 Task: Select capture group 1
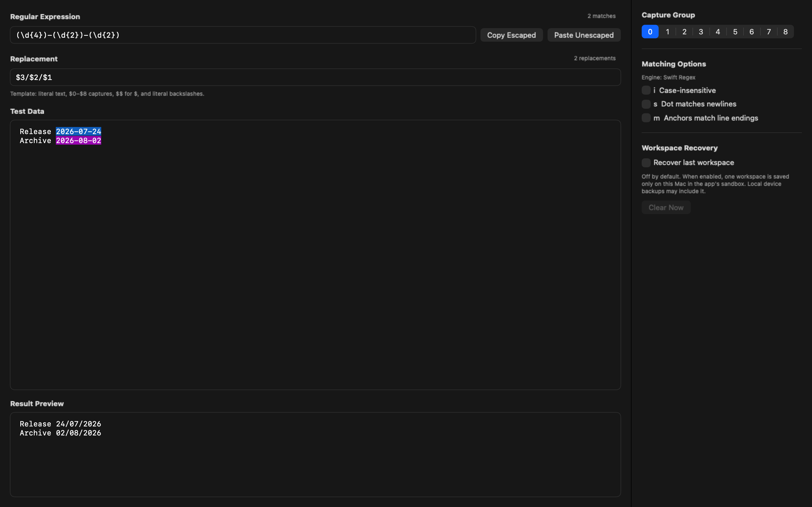pos(667,32)
